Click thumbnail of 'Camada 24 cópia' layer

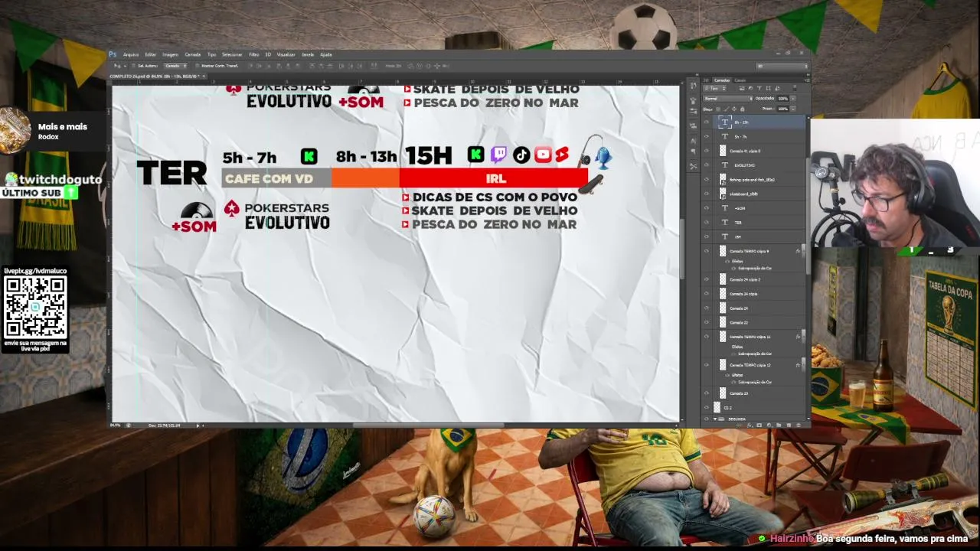tap(724, 294)
